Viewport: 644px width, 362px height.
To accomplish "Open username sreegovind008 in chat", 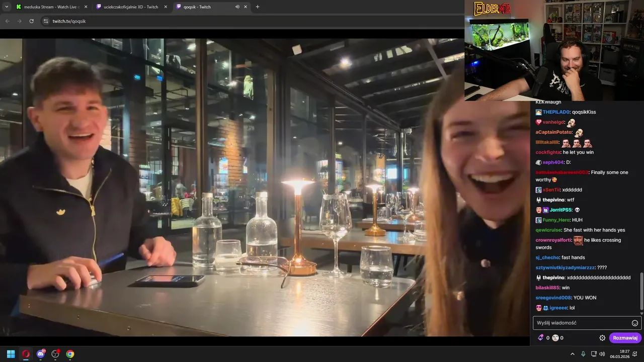I will coord(553,298).
